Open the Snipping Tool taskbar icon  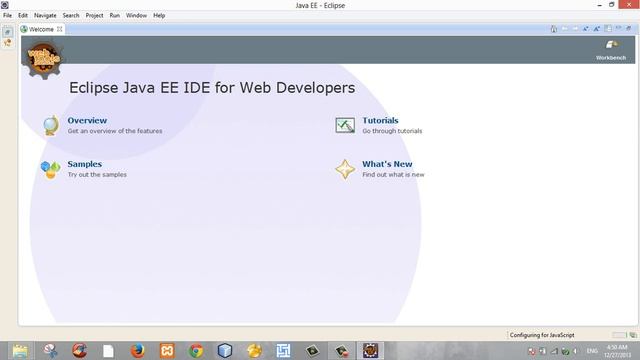click(50, 351)
